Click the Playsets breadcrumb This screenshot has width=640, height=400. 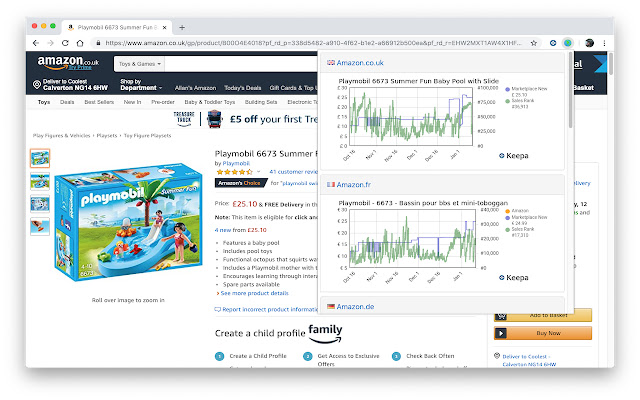pyautogui.click(x=107, y=136)
